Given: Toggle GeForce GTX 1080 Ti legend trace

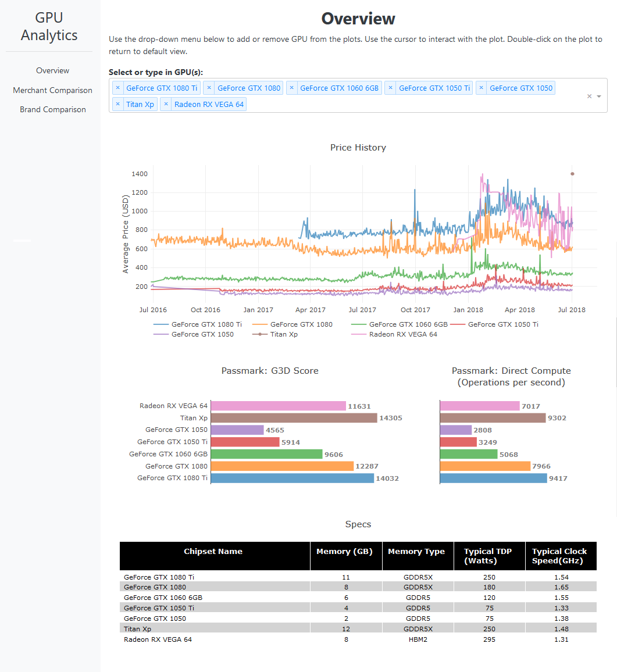Looking at the screenshot, I should coord(197,324).
